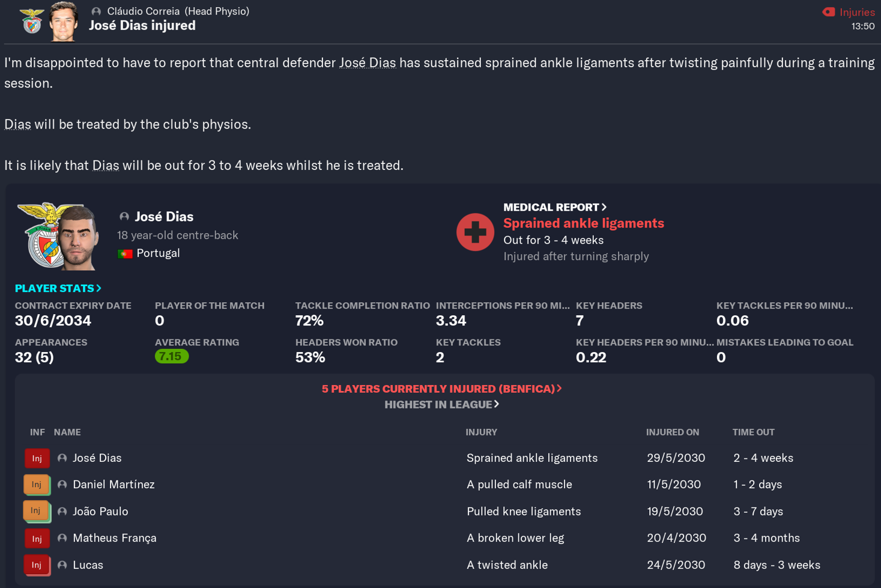Click the red medical cross icon
Viewport: 881px width, 588px height.
[475, 232]
